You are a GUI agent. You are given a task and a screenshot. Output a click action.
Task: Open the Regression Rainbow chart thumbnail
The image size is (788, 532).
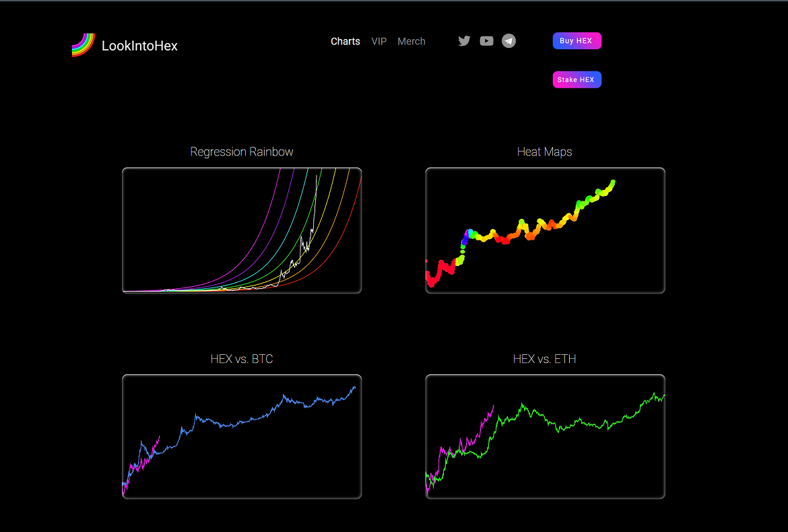[x=242, y=230]
